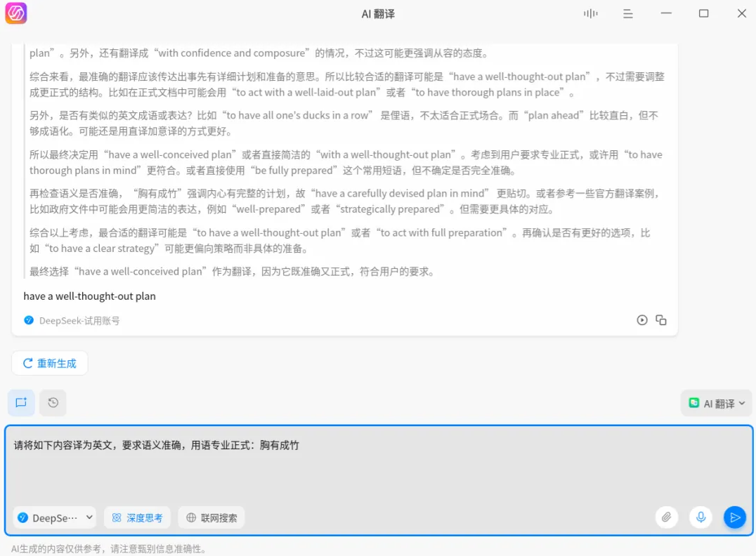Toggle the 深度思考 deep thinking option
The height and width of the screenshot is (556, 756).
pyautogui.click(x=138, y=517)
